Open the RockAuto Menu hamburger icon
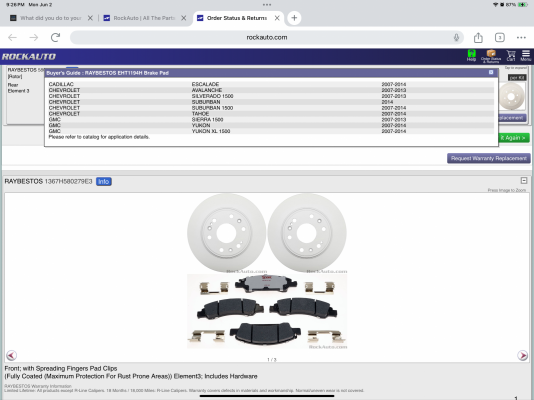534x400 pixels. pos(525,55)
